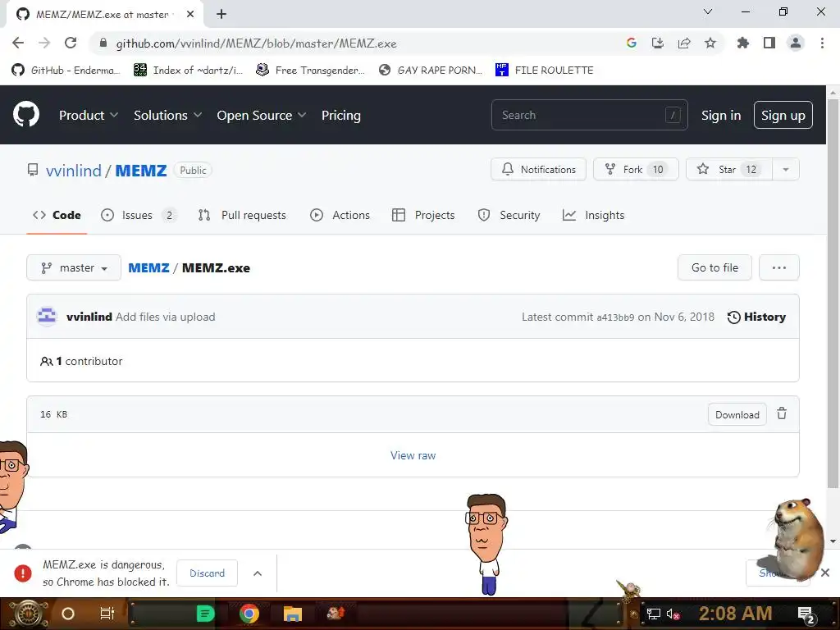Click the Start button on taskbar
Image resolution: width=840 pixels, height=630 pixels.
[x=29, y=614]
